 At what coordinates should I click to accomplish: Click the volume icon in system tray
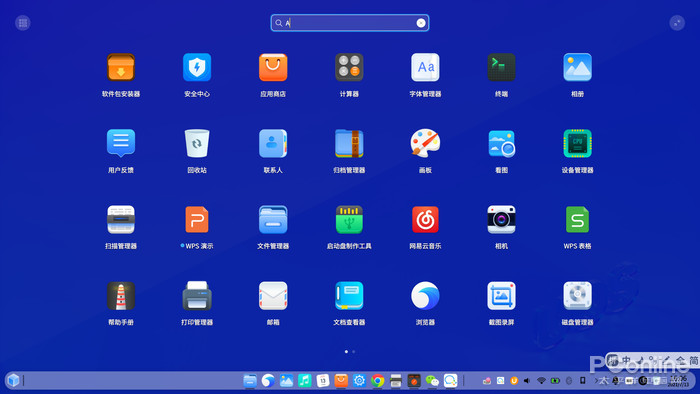click(527, 381)
